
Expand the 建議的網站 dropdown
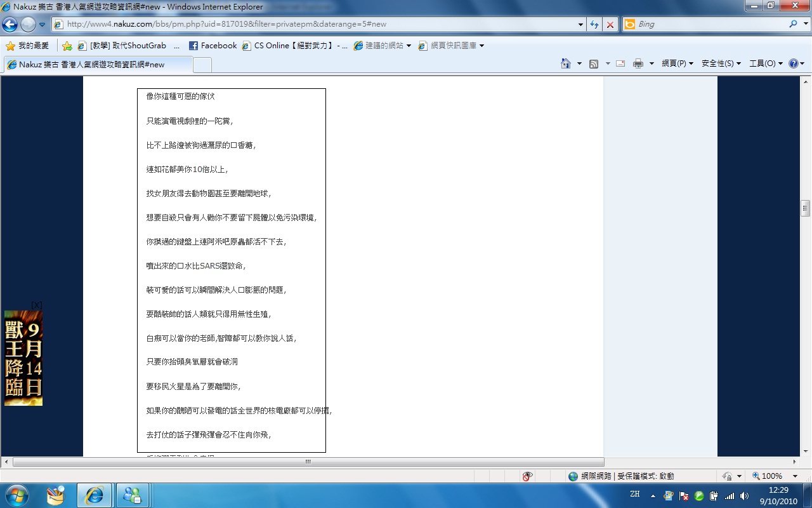409,46
